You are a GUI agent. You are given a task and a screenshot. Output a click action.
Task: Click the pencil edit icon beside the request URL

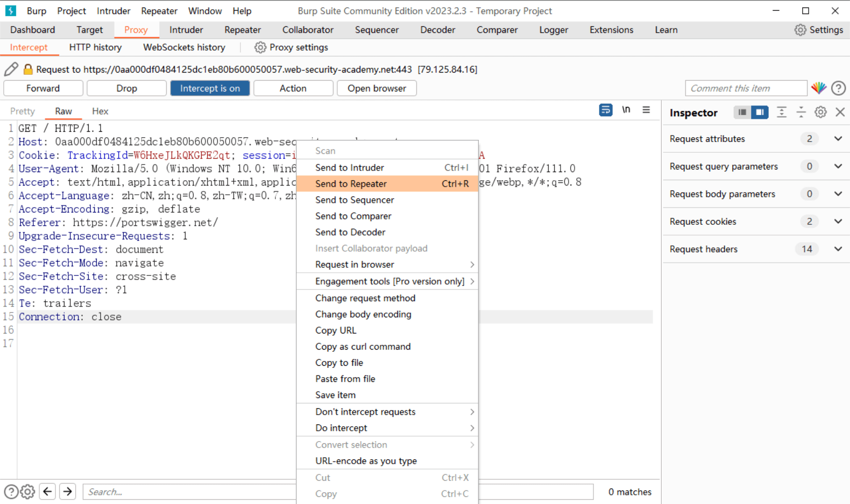[11, 69]
